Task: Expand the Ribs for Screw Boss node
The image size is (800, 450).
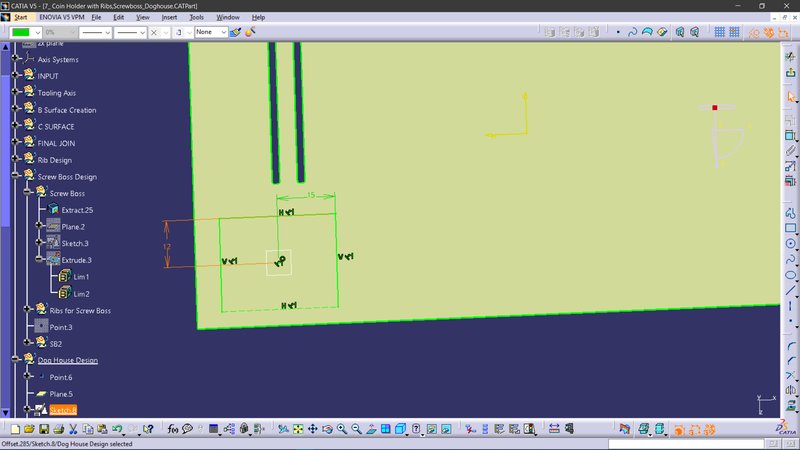Action: click(28, 309)
